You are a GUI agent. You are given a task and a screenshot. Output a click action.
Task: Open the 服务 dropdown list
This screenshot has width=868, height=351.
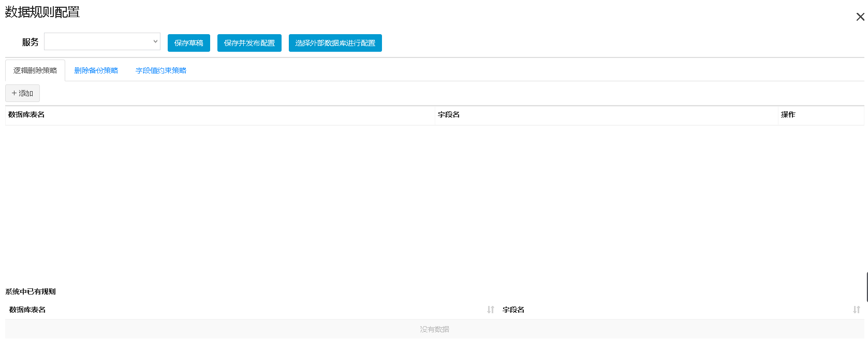point(102,41)
